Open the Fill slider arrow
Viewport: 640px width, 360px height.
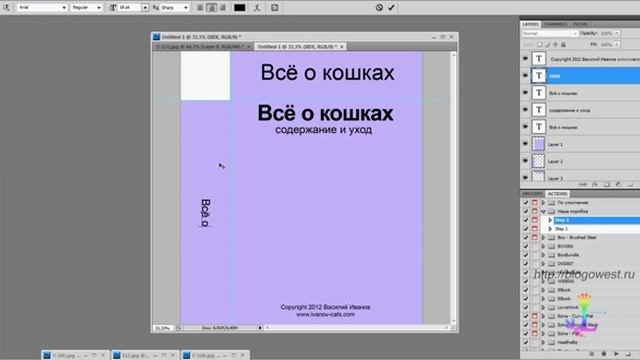pos(617,44)
